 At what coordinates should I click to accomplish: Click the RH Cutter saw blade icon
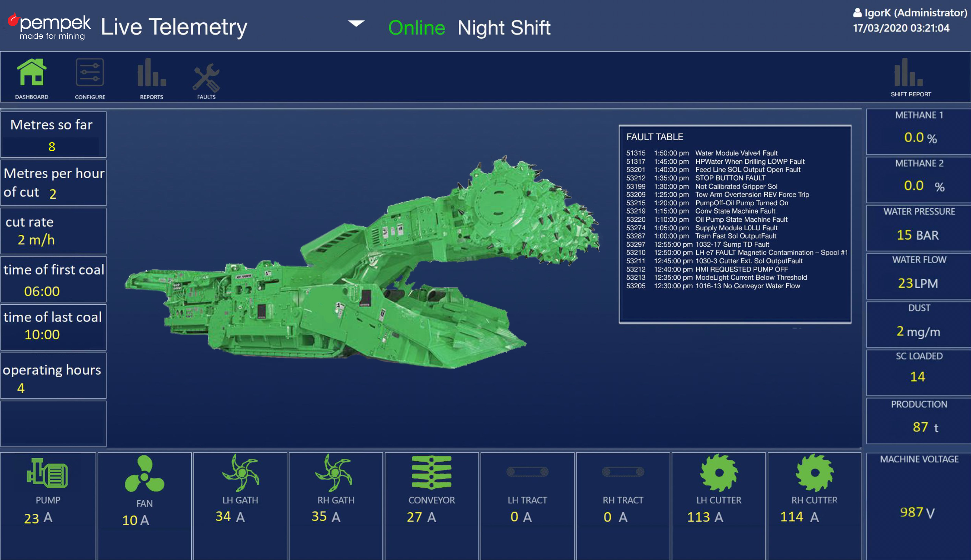tap(814, 472)
